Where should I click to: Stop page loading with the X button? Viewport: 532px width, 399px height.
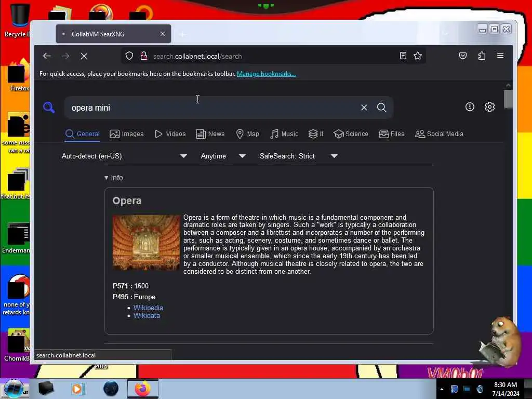[x=84, y=56]
